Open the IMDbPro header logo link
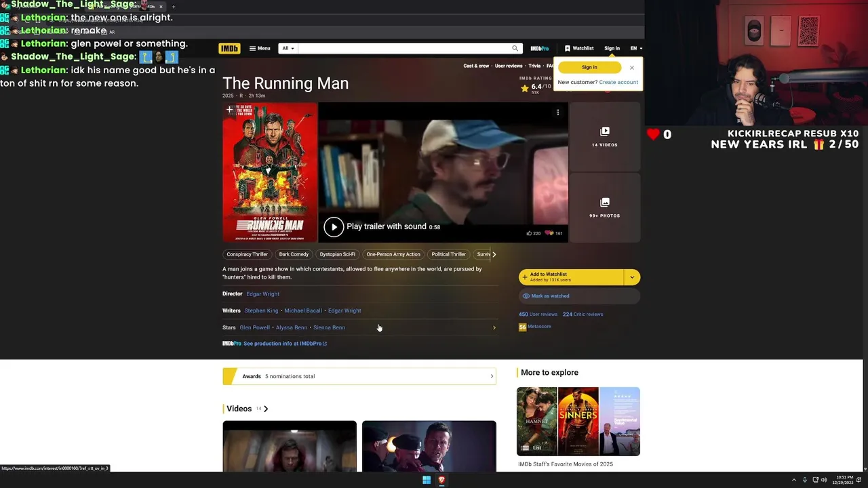The height and width of the screenshot is (488, 868). click(540, 48)
